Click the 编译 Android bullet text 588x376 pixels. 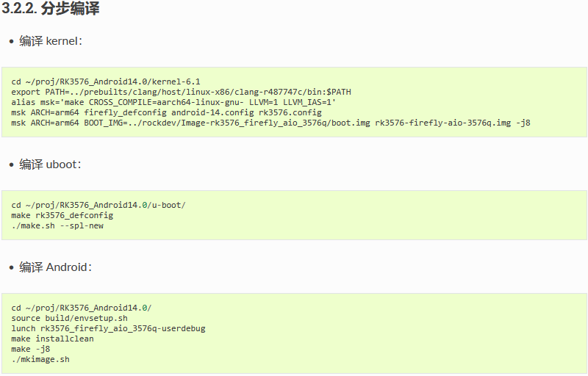[56, 267]
